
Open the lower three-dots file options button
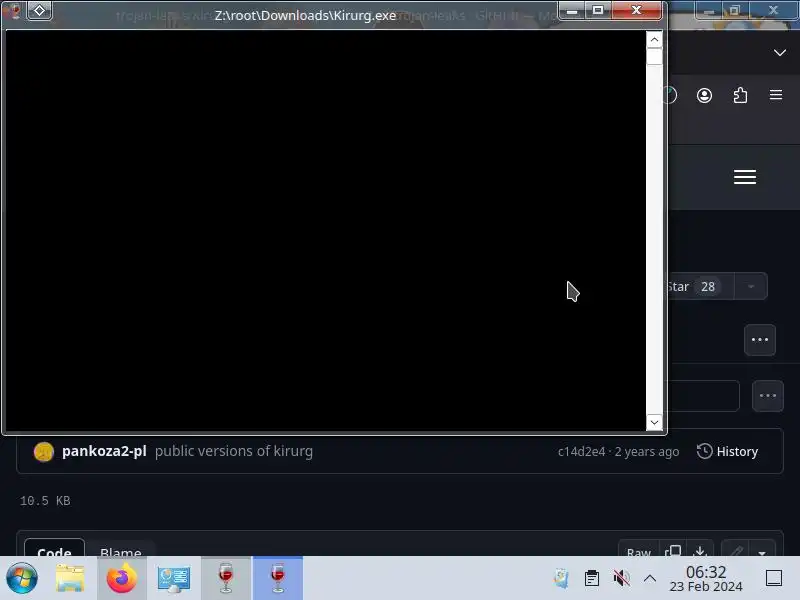pyautogui.click(x=768, y=396)
